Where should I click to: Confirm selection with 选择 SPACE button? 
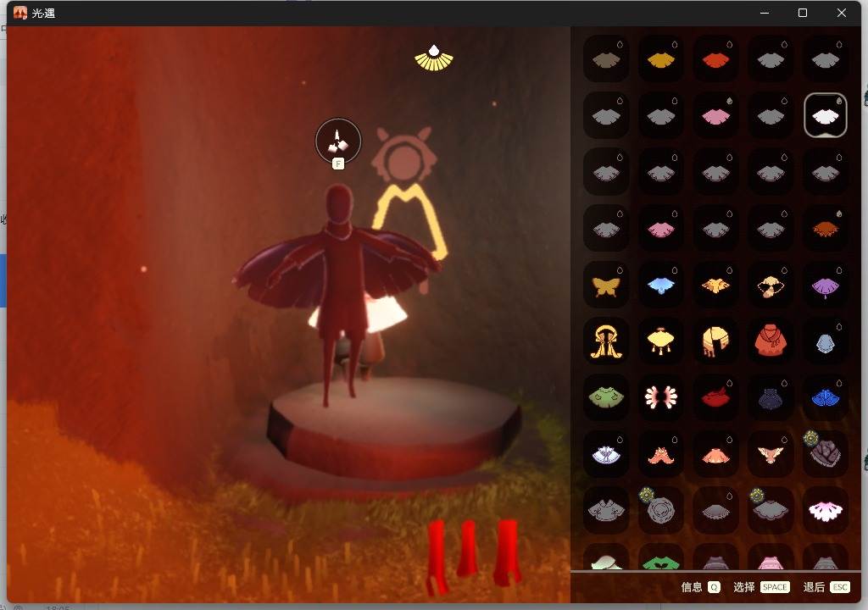(x=761, y=587)
